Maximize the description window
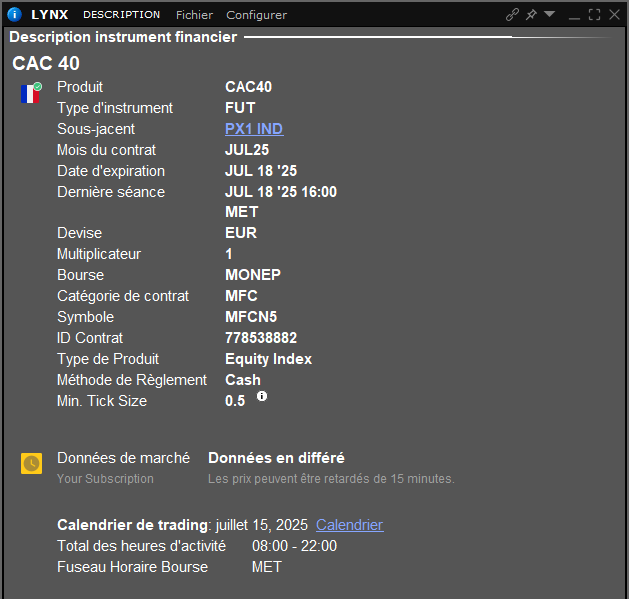Screen dimensions: 629x599 (594, 14)
